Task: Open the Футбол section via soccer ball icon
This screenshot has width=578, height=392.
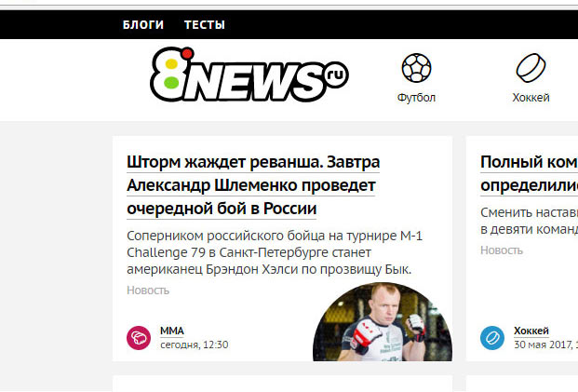Action: (416, 68)
